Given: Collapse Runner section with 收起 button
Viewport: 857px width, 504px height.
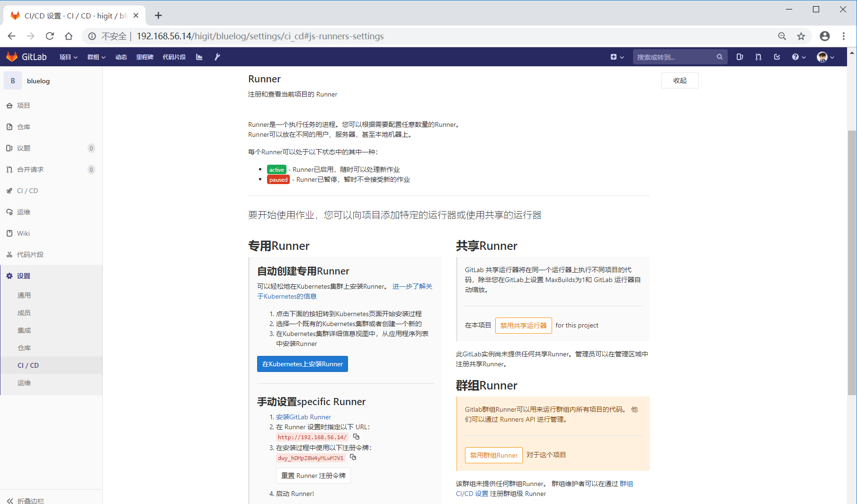Looking at the screenshot, I should [x=680, y=80].
